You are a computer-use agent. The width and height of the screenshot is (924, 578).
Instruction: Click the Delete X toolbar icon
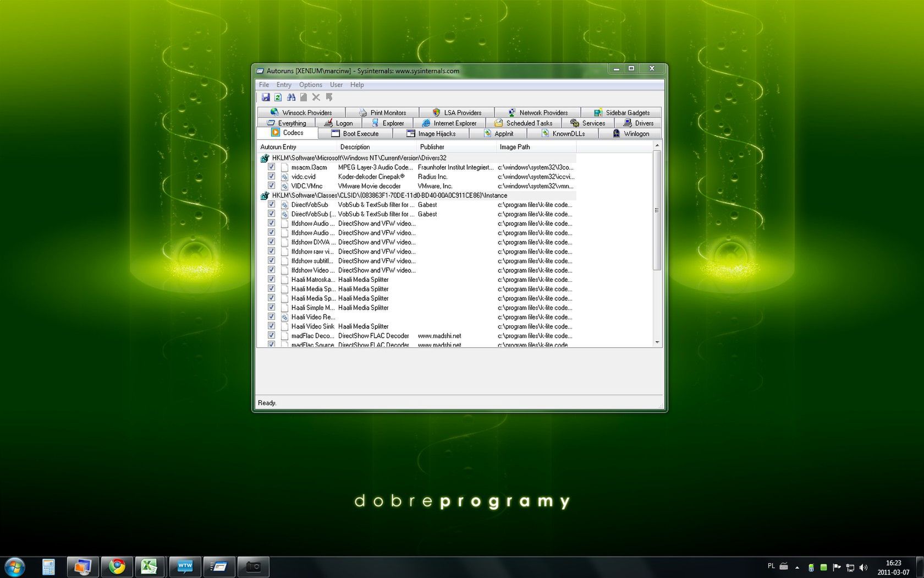[x=316, y=97]
